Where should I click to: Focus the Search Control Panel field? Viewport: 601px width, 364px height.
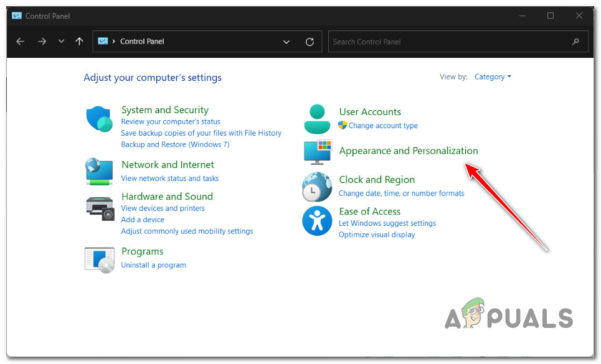pos(448,42)
